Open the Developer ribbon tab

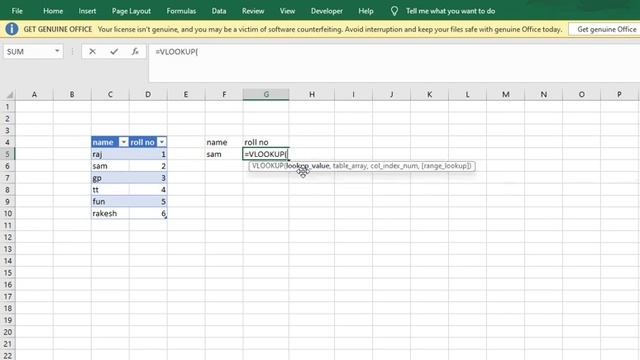click(x=327, y=11)
